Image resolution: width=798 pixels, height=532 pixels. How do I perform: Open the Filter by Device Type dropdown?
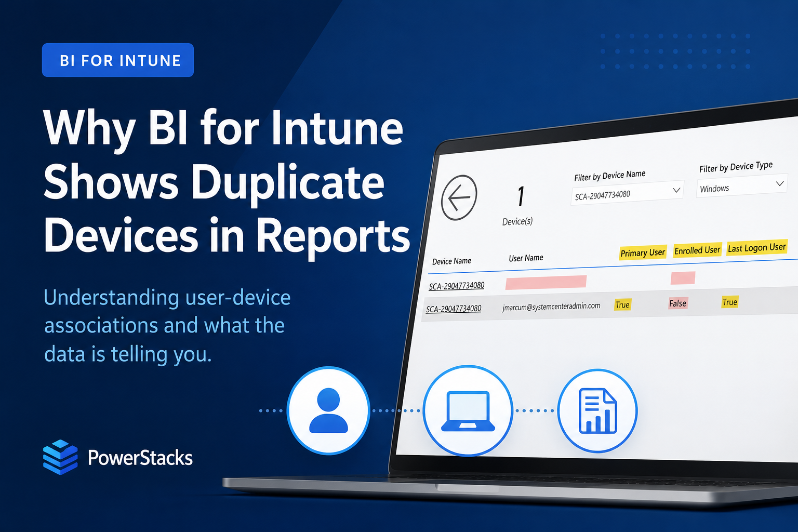click(x=742, y=186)
